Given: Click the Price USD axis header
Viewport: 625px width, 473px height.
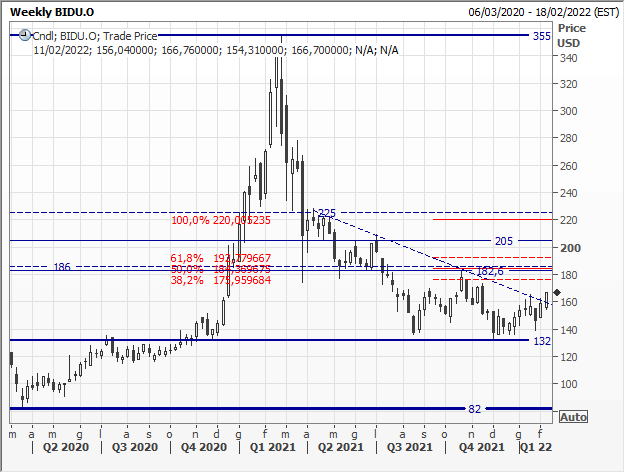Looking at the screenshot, I should pos(569,36).
